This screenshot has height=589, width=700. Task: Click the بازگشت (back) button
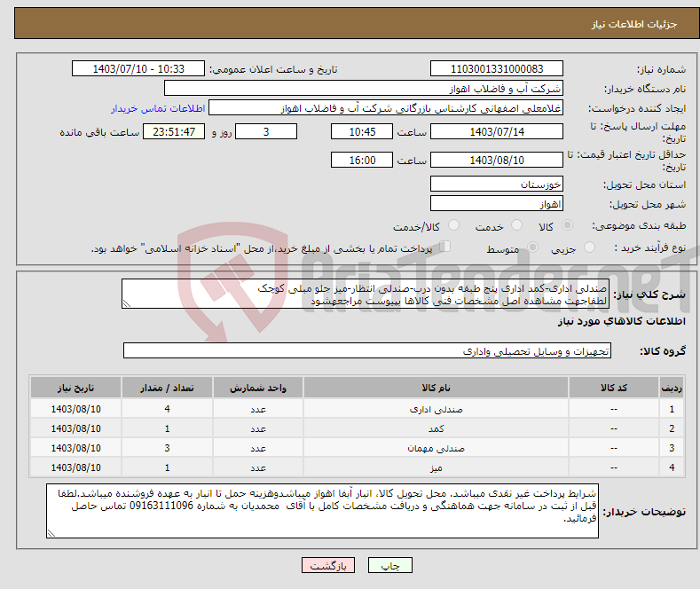click(328, 565)
